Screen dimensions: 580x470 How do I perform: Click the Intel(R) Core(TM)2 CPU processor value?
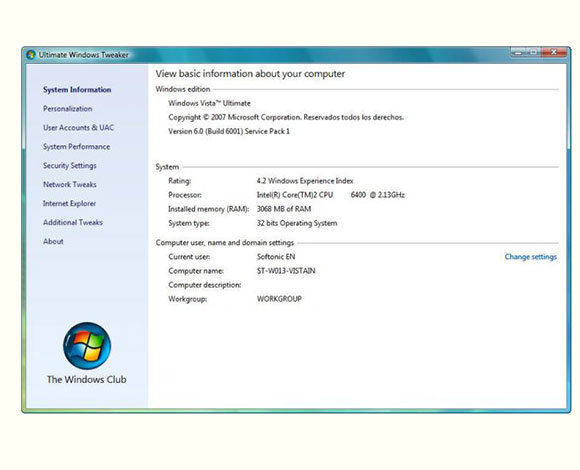point(330,195)
